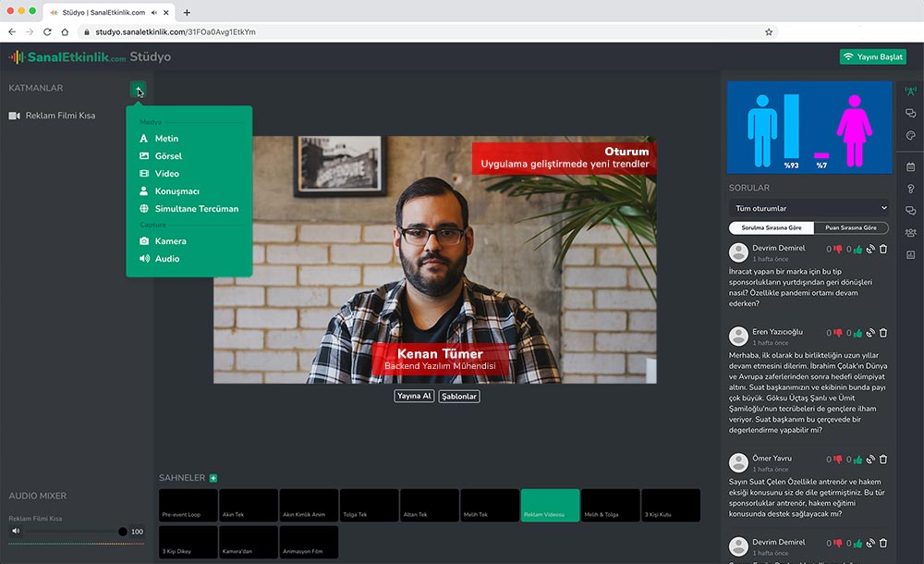Add a new scene with SAHNELER plus icon

213,478
